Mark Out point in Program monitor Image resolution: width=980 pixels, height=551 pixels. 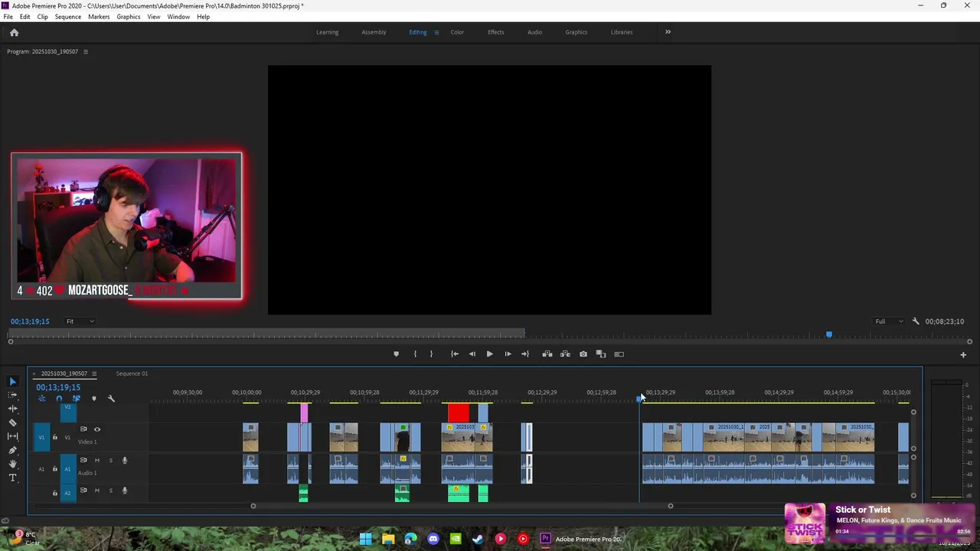pyautogui.click(x=431, y=354)
